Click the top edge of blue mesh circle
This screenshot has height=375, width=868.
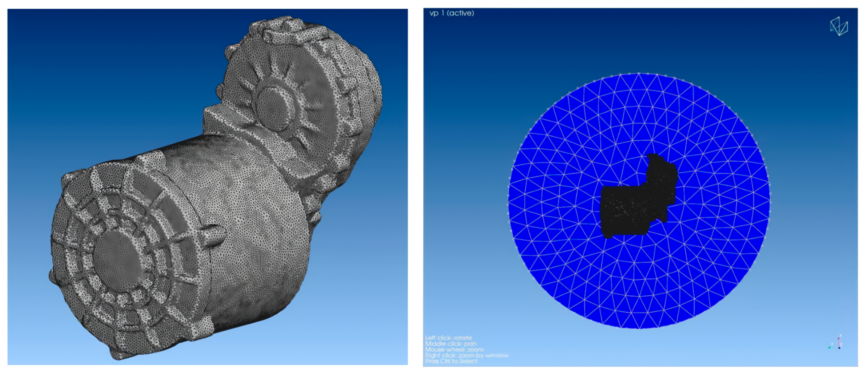coord(639,75)
